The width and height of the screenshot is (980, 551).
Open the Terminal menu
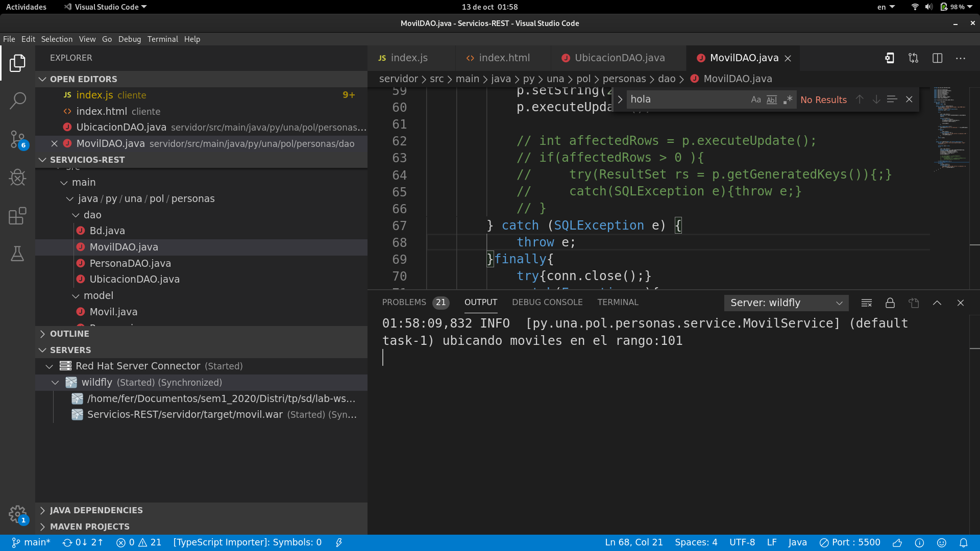click(162, 39)
